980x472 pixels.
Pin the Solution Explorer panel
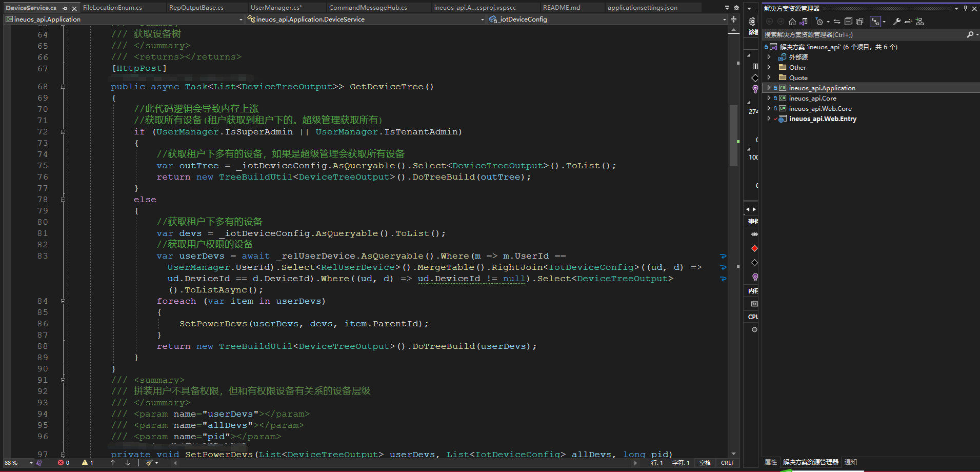pyautogui.click(x=965, y=8)
